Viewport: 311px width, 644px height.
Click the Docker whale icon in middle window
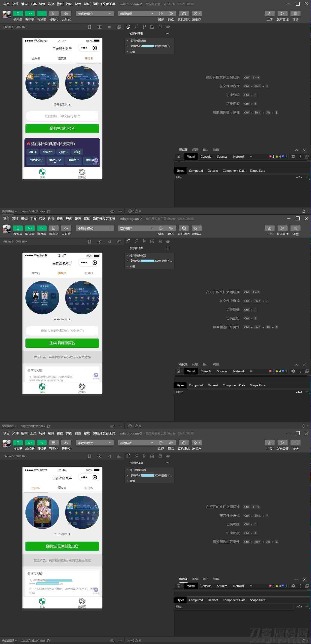(168, 241)
